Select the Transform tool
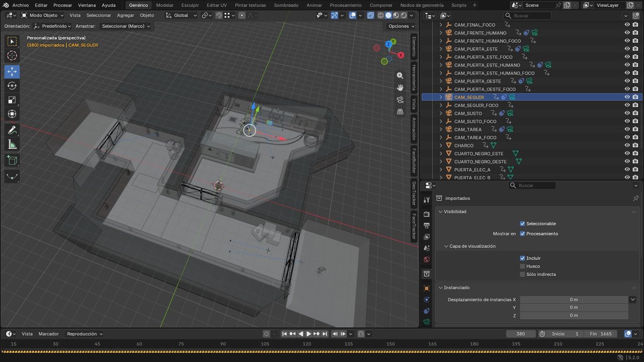The height and width of the screenshot is (362, 644). (12, 114)
